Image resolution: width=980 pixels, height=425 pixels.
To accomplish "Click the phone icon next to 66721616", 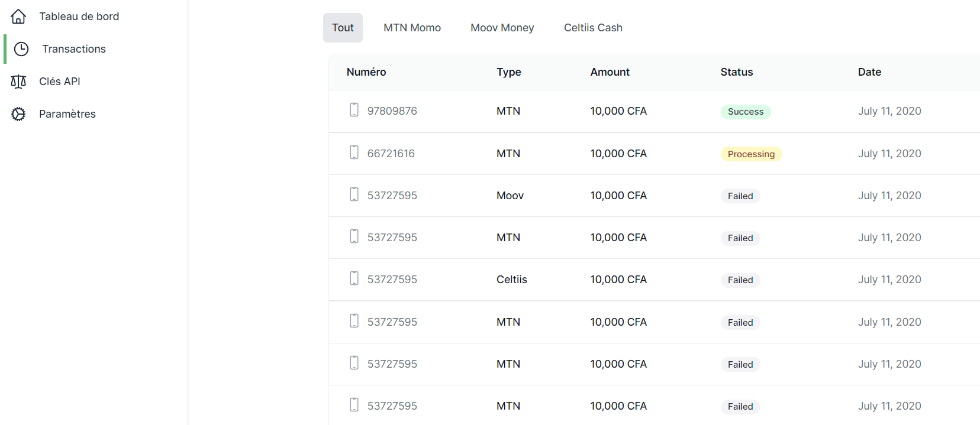I will tap(354, 153).
